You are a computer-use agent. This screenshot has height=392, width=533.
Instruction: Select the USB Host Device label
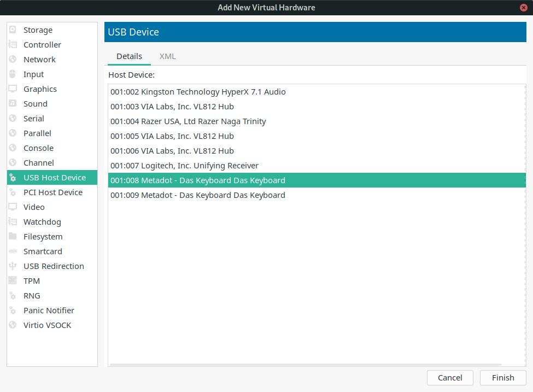coord(55,178)
